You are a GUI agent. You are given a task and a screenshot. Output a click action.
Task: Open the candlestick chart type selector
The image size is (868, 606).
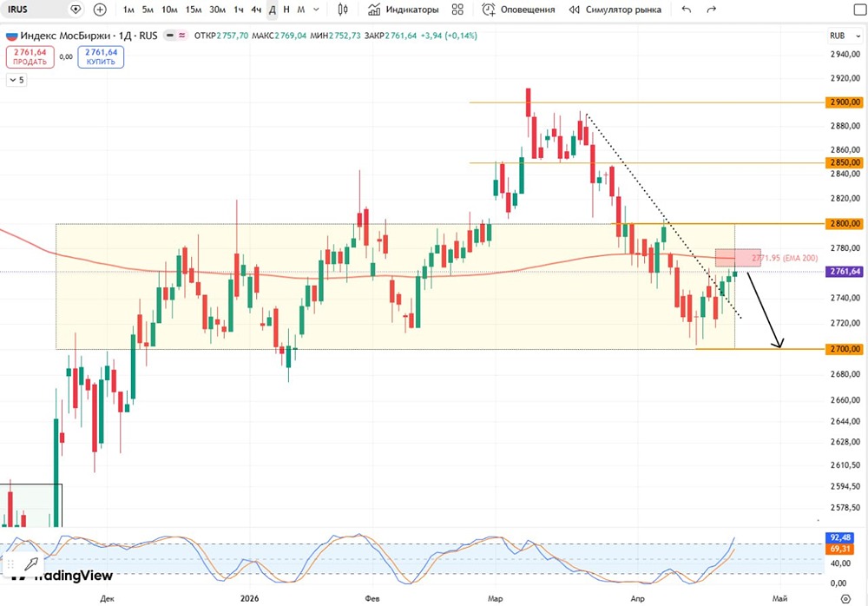tap(343, 10)
